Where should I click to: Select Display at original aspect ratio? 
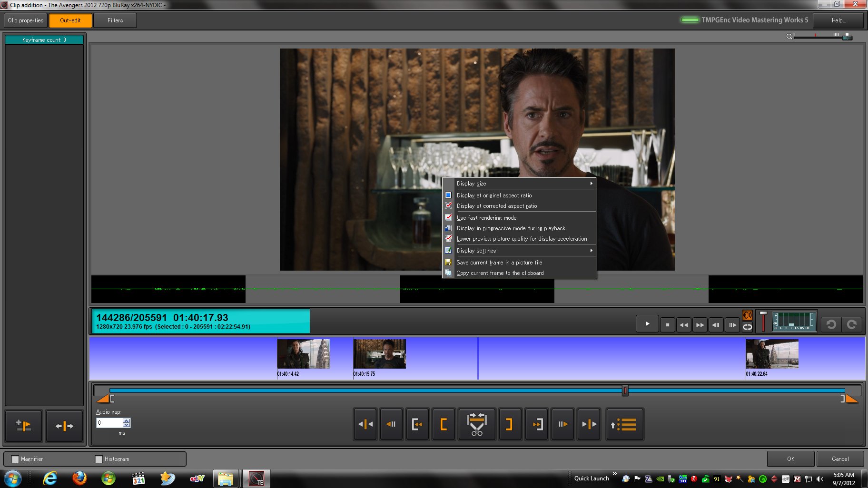519,195
